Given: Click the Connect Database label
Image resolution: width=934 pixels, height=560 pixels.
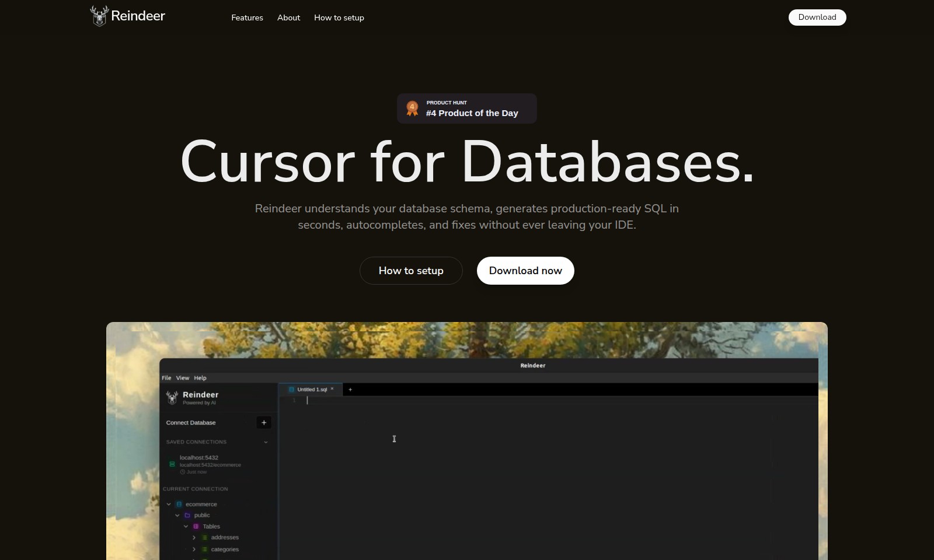Looking at the screenshot, I should [x=191, y=422].
